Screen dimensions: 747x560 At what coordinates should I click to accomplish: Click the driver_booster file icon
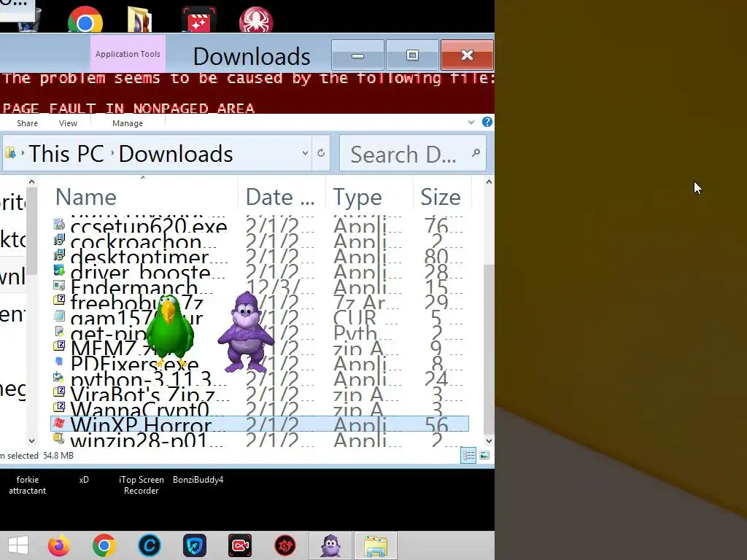pos(59,271)
